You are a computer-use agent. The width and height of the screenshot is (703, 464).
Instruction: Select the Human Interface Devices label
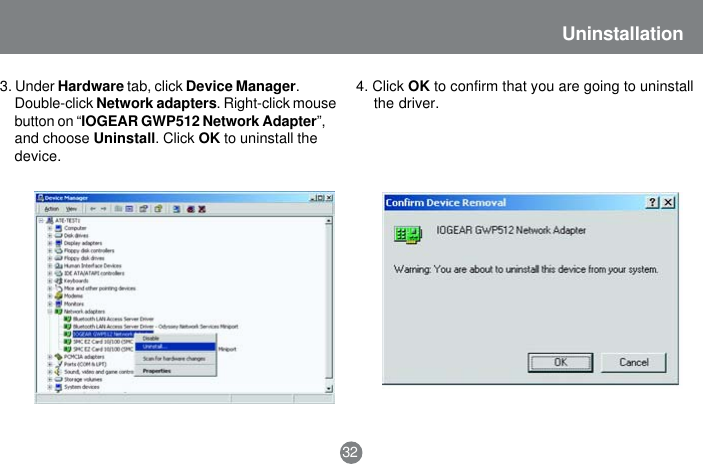[93, 265]
